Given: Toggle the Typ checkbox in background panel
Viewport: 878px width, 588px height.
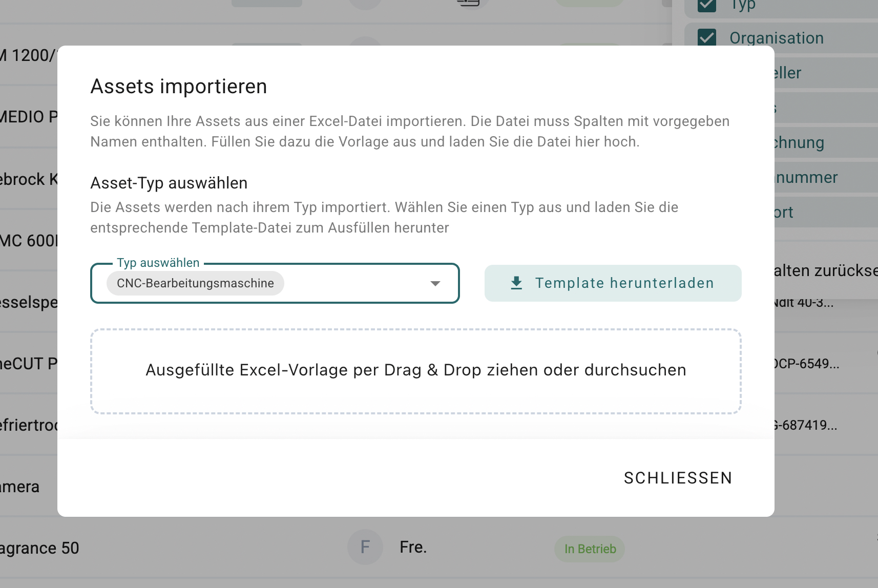Looking at the screenshot, I should click(707, 5).
